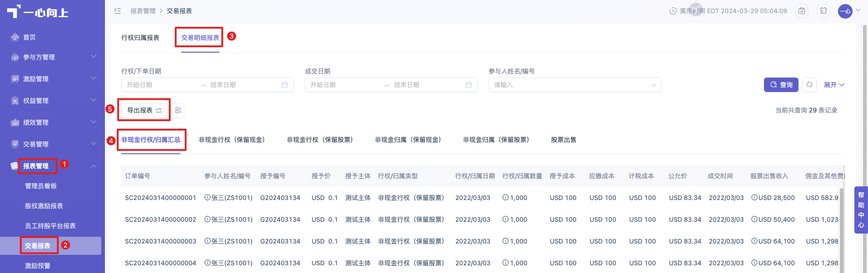868x273 pixels.
Task: Expand the 绩效管理 menu chevron
Action: tap(94, 122)
